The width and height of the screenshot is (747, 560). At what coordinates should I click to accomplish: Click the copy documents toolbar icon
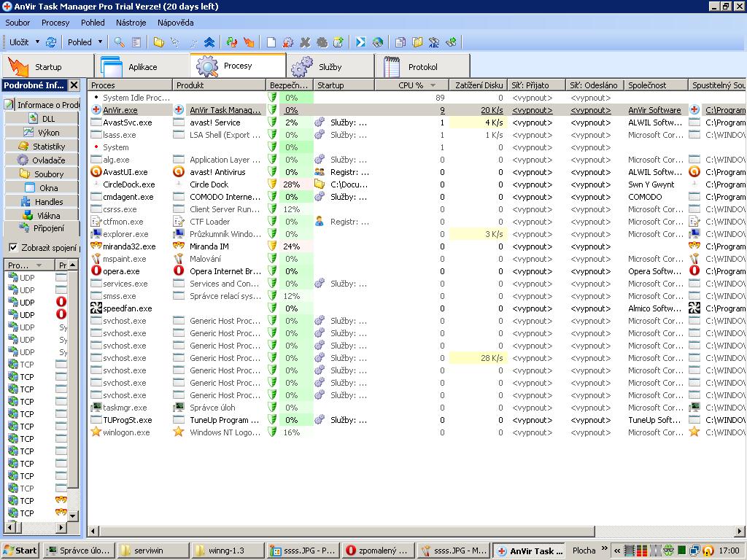400,42
